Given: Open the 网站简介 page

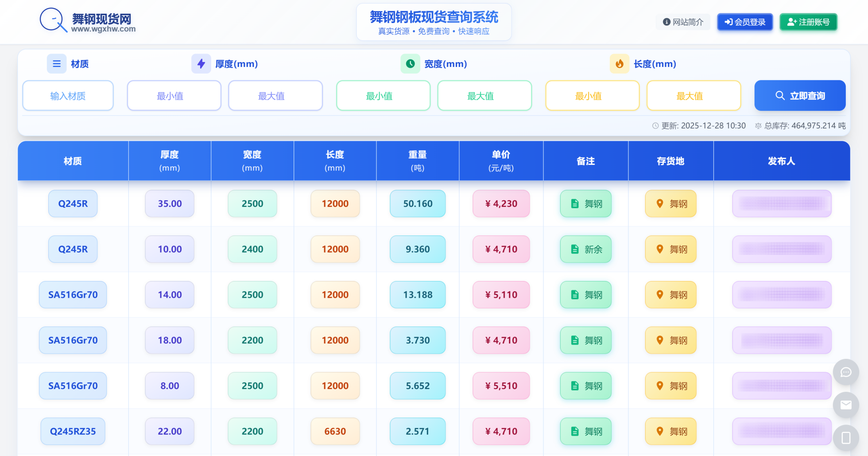Looking at the screenshot, I should tap(683, 22).
